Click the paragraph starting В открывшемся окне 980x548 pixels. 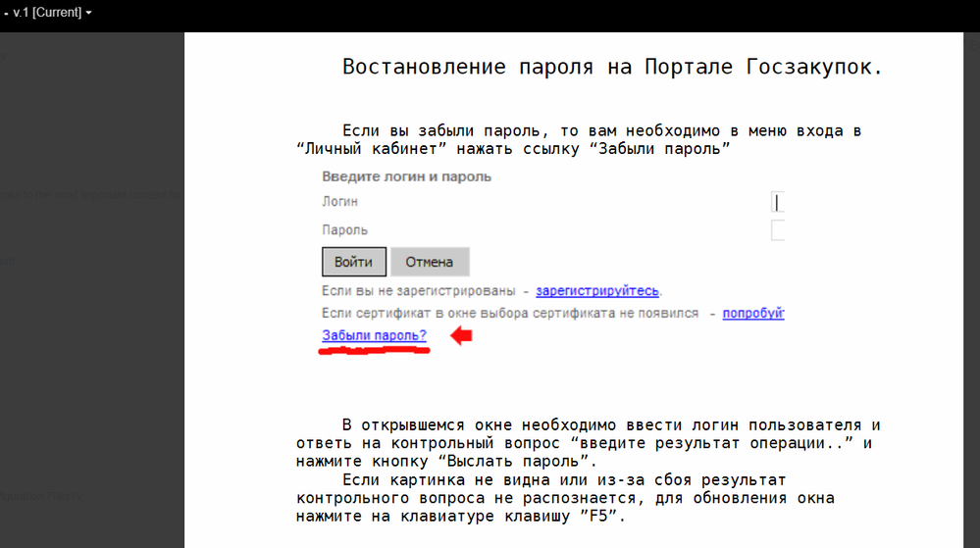[x=589, y=443]
